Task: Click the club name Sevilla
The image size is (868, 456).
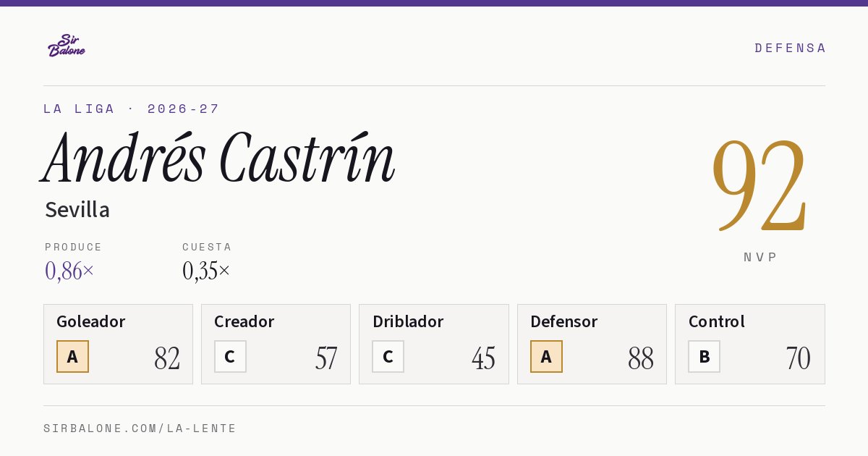Action: click(77, 210)
